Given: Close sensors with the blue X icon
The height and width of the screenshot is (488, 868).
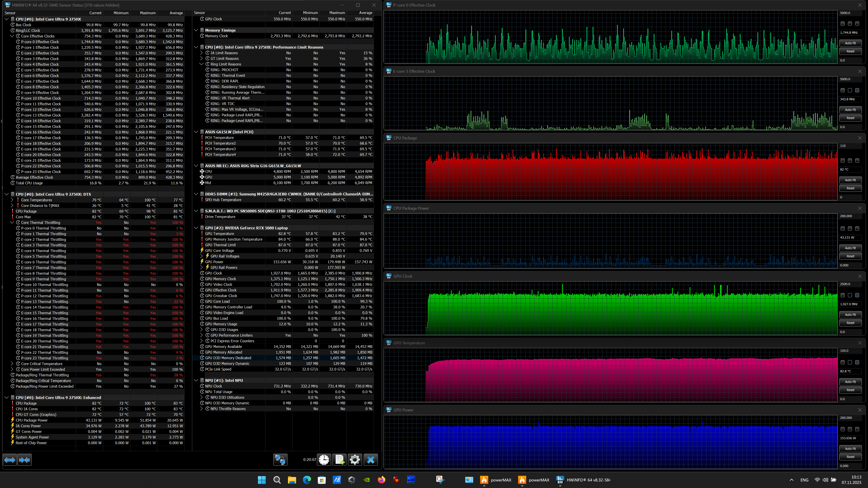Looking at the screenshot, I should pyautogui.click(x=371, y=460).
